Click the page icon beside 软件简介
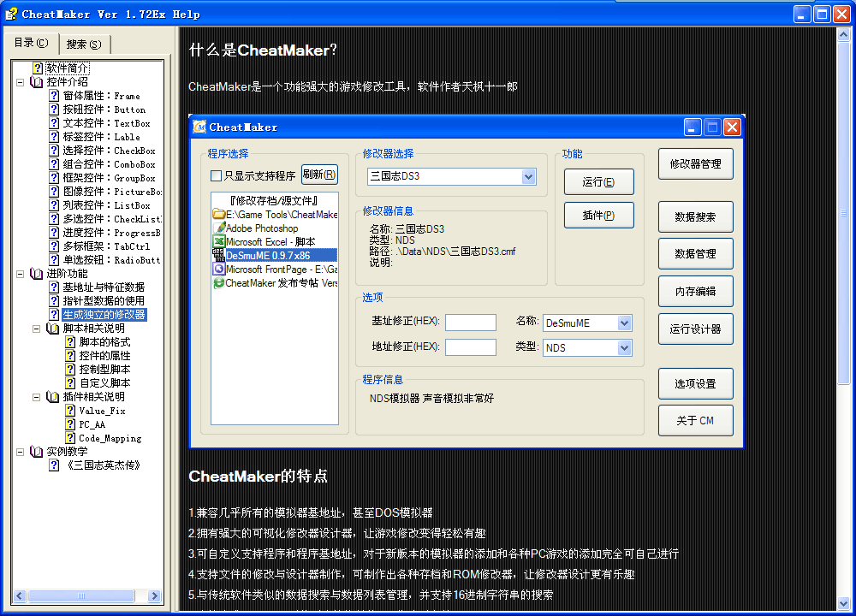The width and height of the screenshot is (856, 616). point(38,68)
